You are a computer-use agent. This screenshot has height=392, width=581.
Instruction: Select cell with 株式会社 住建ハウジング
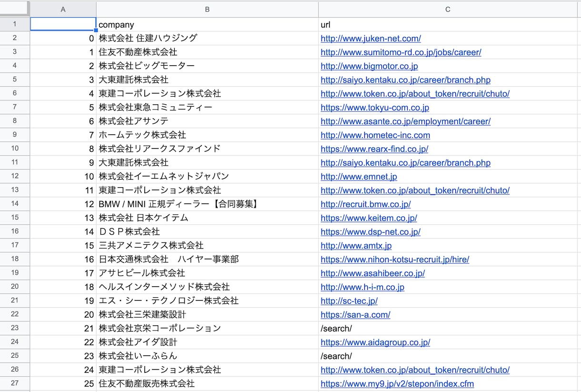click(x=207, y=38)
